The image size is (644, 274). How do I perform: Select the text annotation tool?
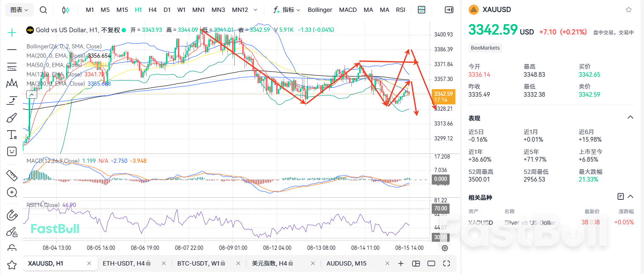(x=12, y=134)
